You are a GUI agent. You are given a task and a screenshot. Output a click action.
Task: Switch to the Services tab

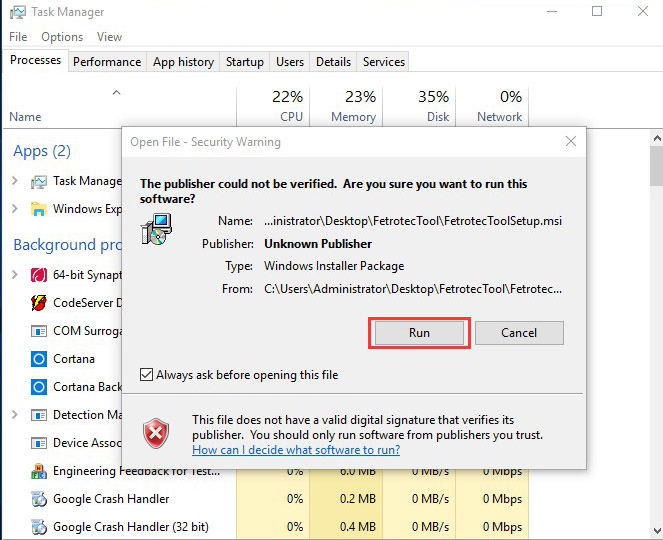click(384, 62)
